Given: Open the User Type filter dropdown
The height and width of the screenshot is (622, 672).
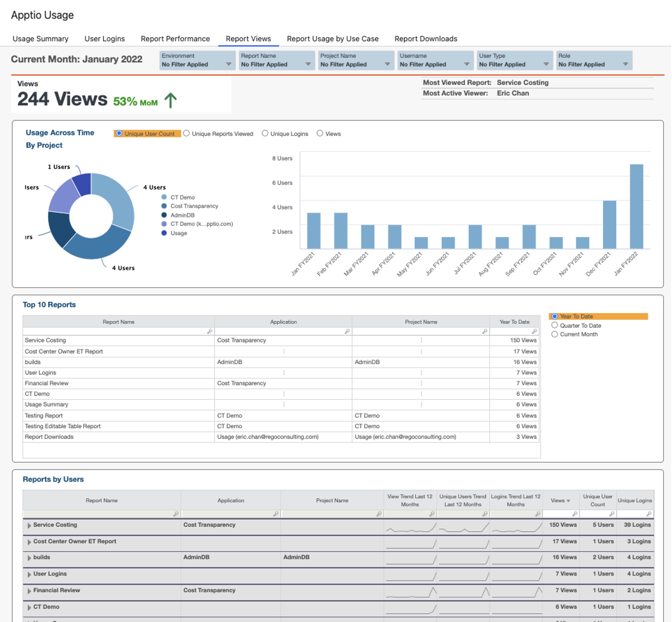Looking at the screenshot, I should (x=515, y=60).
